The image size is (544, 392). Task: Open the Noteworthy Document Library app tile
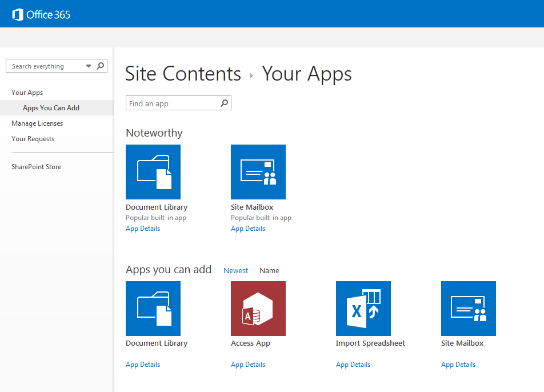153,172
